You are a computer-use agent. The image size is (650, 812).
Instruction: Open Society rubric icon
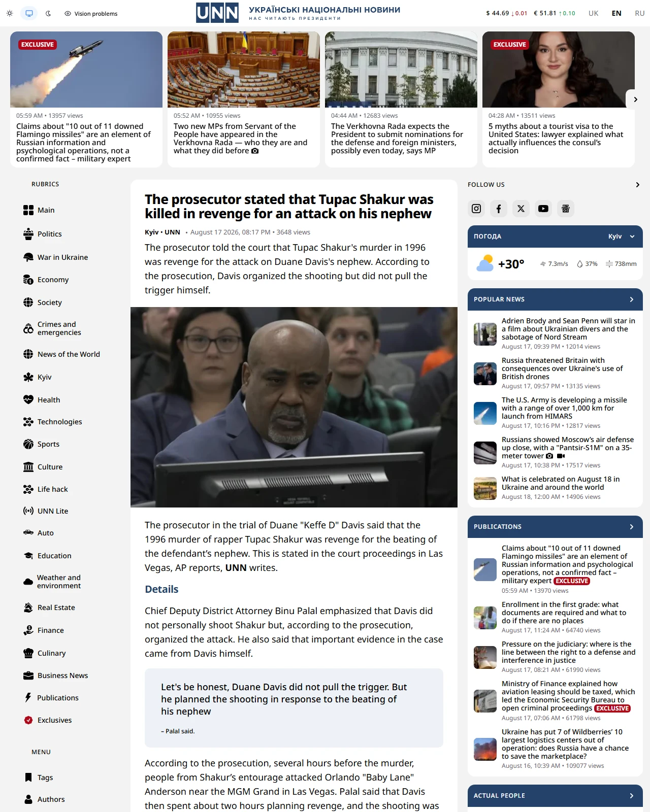[28, 302]
